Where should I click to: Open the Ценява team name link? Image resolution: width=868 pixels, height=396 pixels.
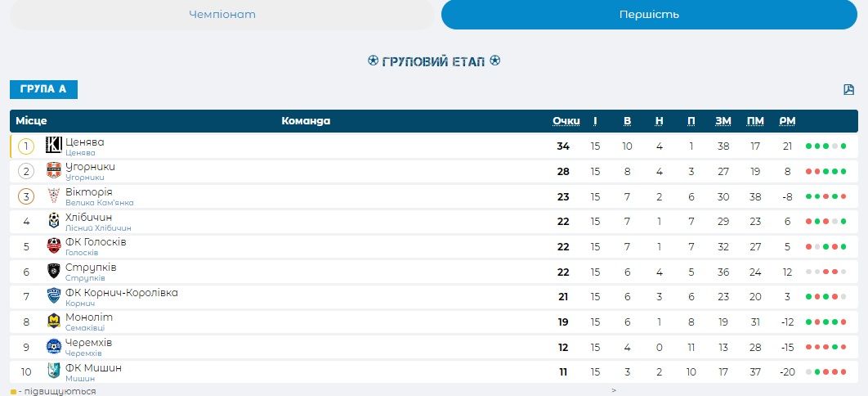tap(85, 142)
